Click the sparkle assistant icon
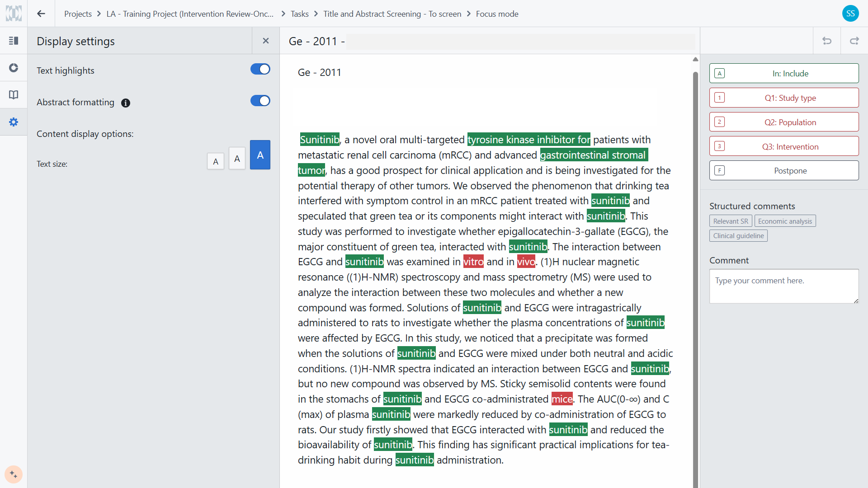This screenshot has height=488, width=868. click(x=14, y=474)
